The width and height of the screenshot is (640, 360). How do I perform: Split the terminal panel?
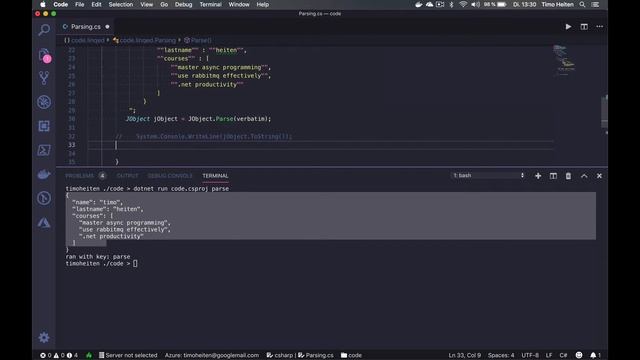[x=553, y=176]
